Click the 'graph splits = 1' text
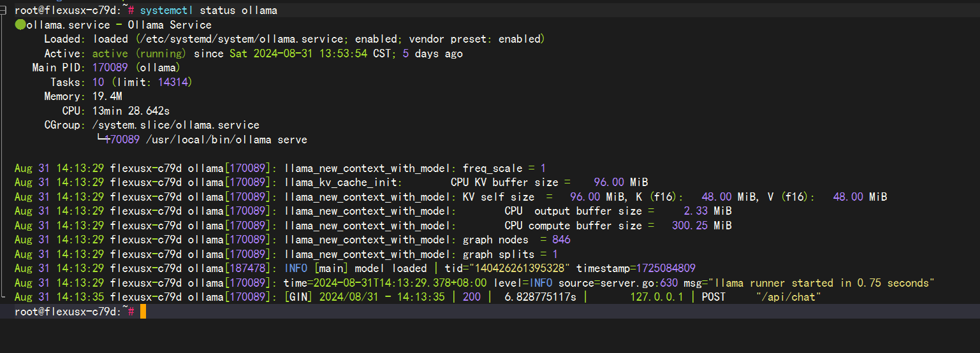Screen dimensions: 980x353 click(510, 254)
